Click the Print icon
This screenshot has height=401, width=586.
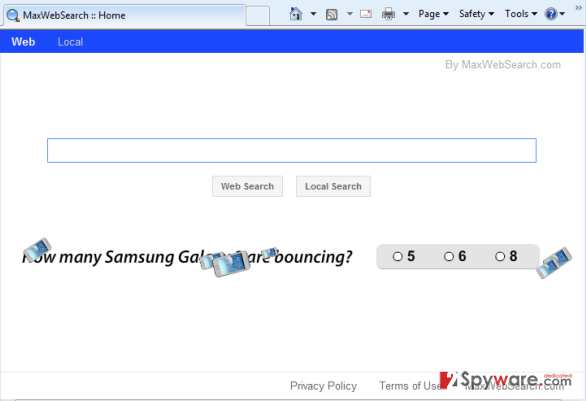point(388,14)
